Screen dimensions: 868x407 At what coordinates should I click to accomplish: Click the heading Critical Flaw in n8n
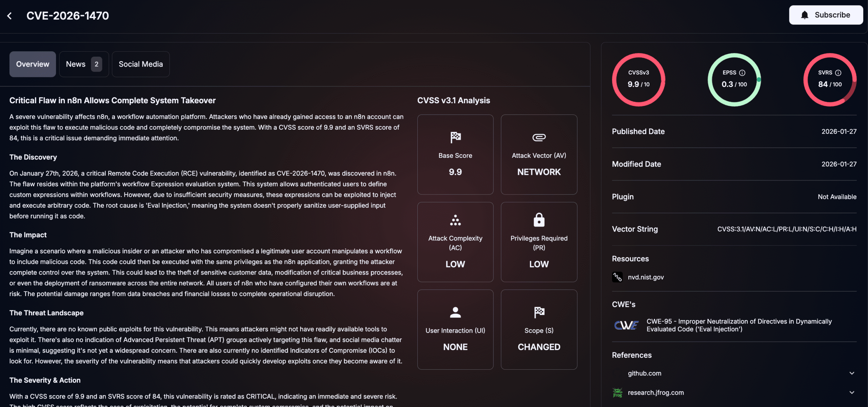click(113, 100)
